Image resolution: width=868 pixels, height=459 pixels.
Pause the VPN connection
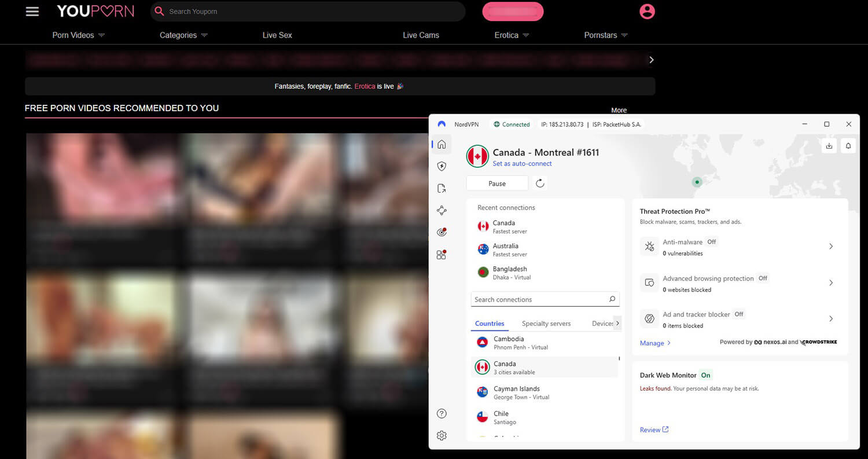496,182
